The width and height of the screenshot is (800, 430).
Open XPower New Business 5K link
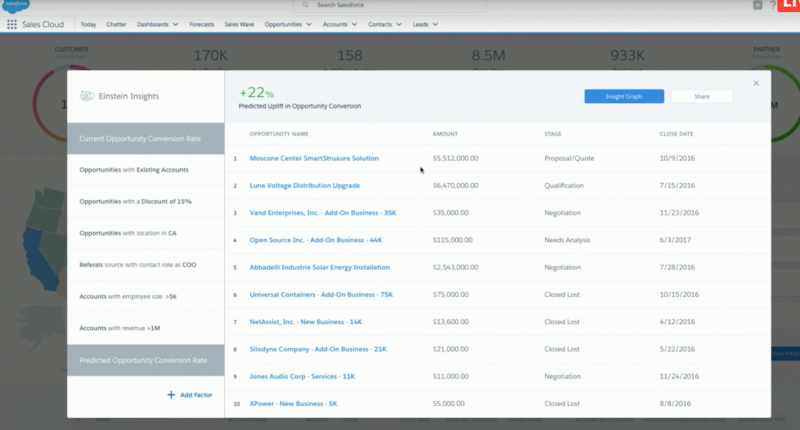[x=293, y=403]
